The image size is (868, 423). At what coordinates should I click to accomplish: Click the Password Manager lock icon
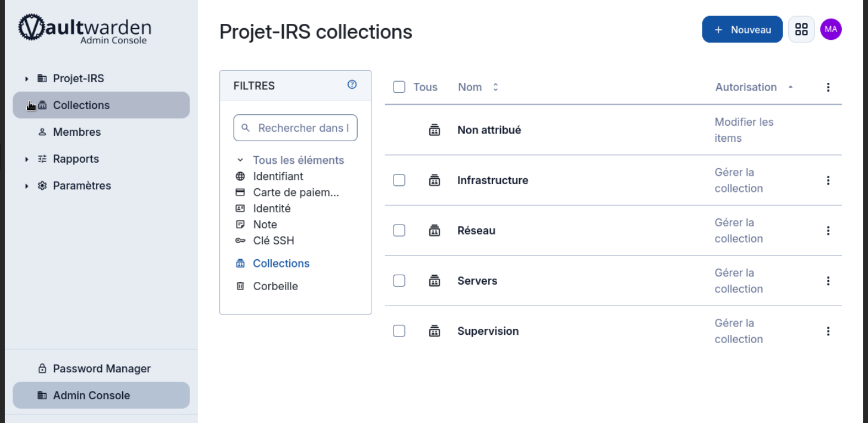tap(42, 369)
